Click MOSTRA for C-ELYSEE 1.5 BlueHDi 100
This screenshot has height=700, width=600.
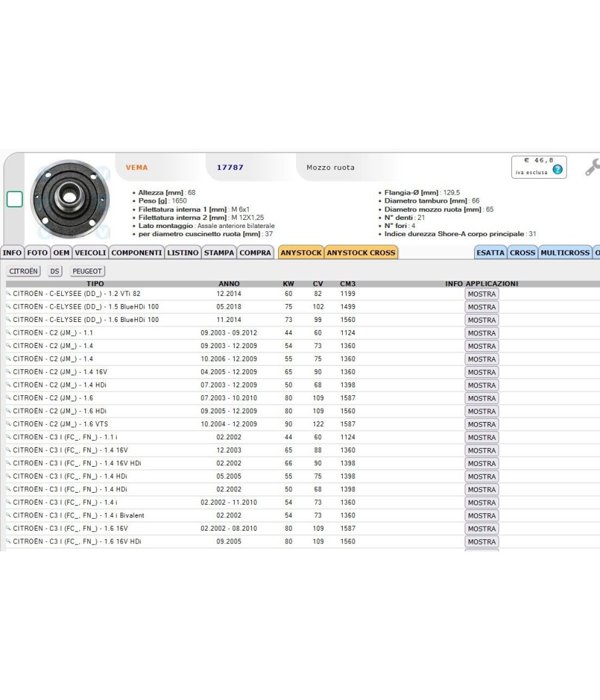(x=482, y=307)
